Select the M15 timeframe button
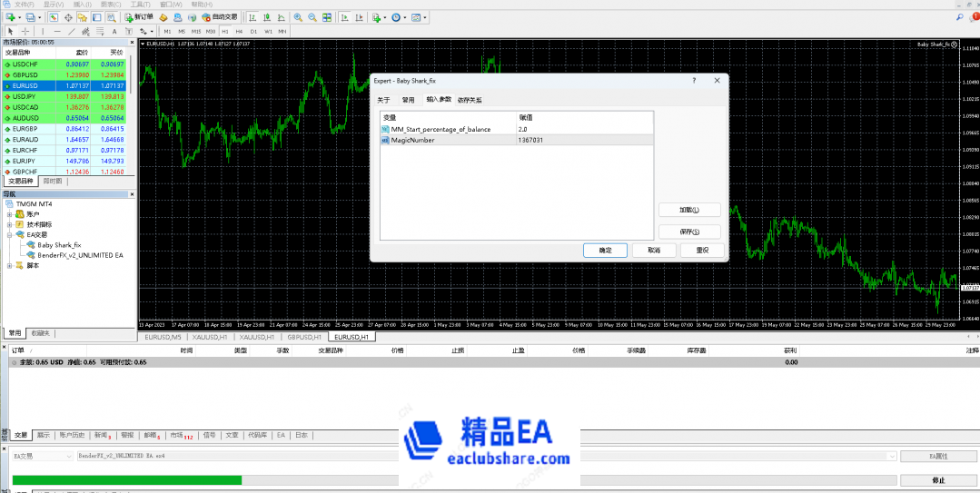 [196, 31]
